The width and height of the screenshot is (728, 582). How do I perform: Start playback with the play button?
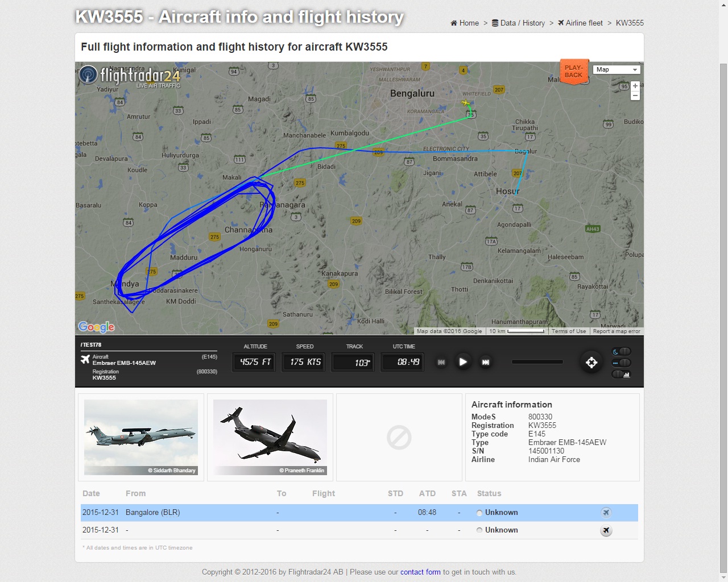click(x=463, y=362)
